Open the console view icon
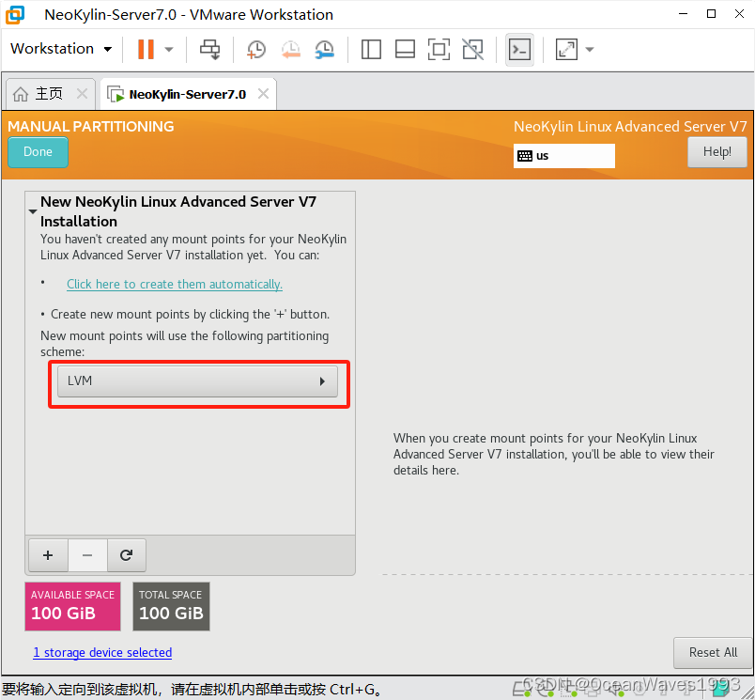The height and width of the screenshot is (700, 755). (519, 49)
